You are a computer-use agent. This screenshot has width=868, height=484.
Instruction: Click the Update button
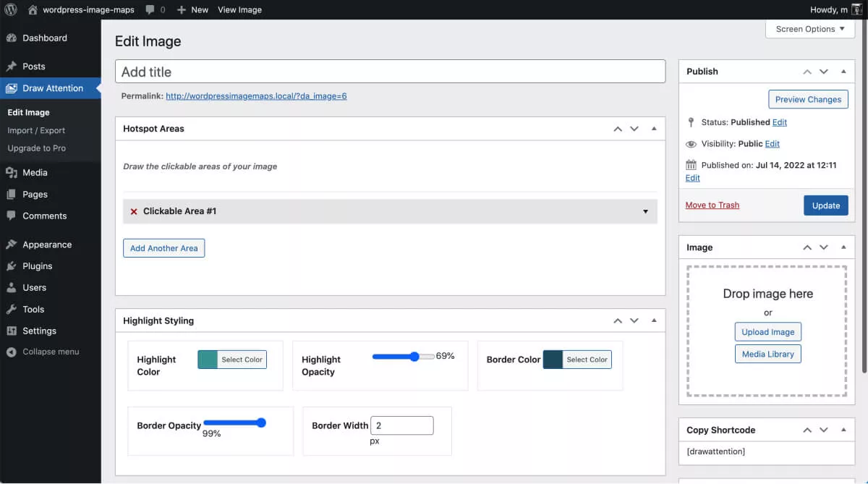point(825,205)
